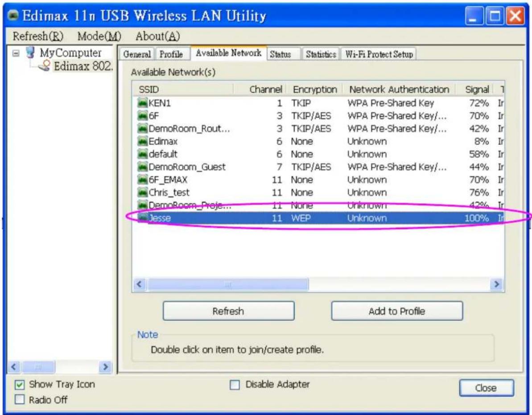Select the Jesse network row
The height and width of the screenshot is (415, 532).
318,218
